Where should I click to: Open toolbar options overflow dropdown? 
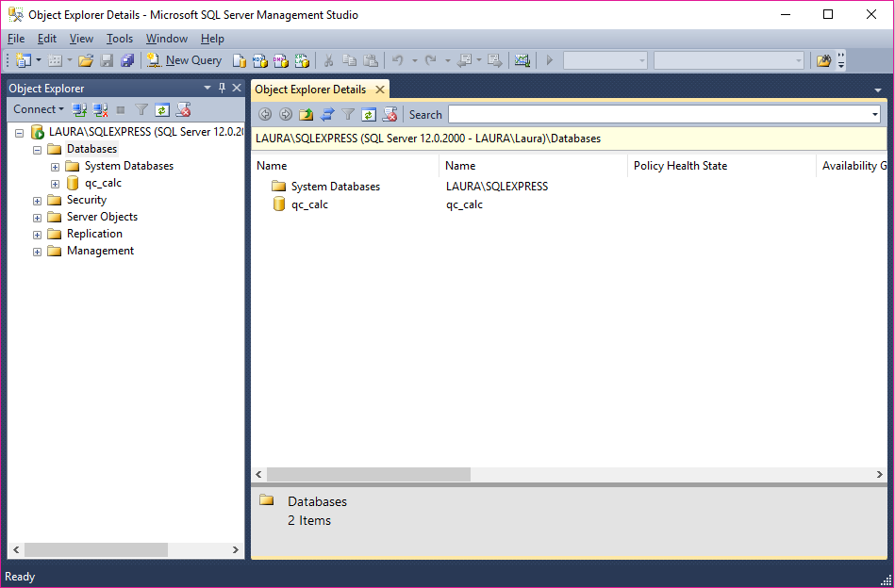coord(841,60)
